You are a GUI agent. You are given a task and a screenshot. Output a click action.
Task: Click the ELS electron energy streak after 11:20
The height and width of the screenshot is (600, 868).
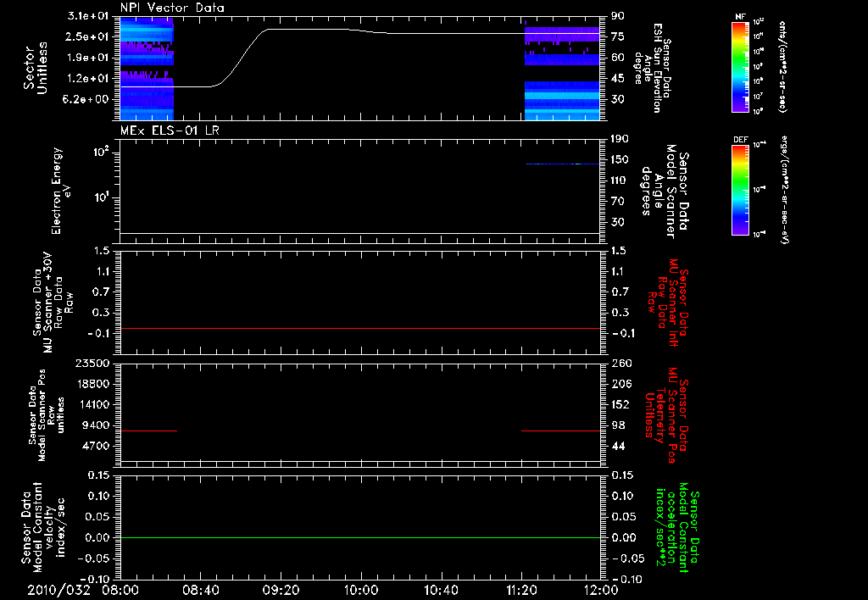pyautogui.click(x=563, y=164)
